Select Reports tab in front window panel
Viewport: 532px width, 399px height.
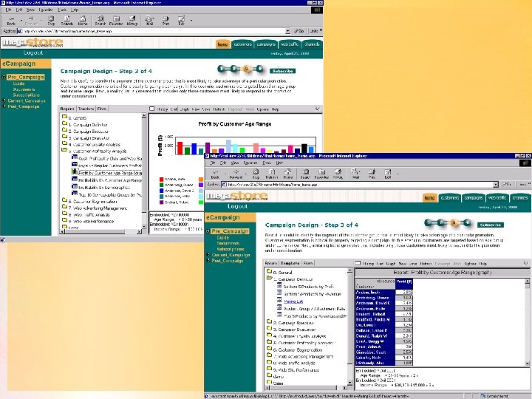(x=271, y=263)
